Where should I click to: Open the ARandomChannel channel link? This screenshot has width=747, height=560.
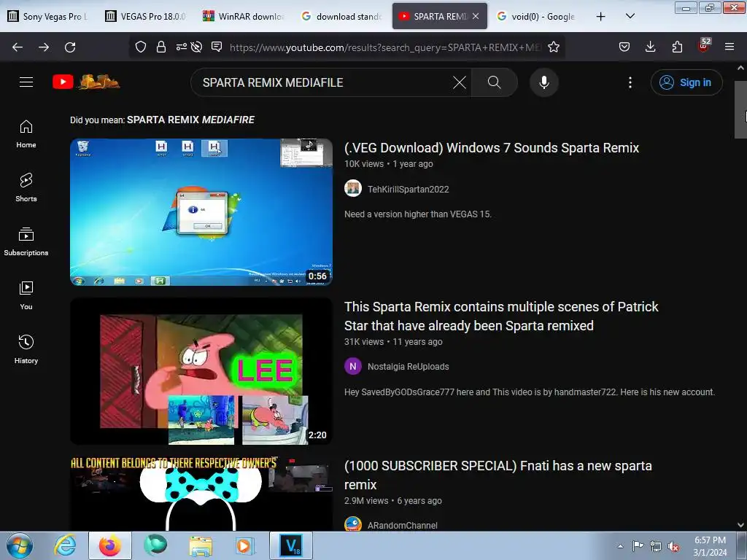pyautogui.click(x=403, y=525)
